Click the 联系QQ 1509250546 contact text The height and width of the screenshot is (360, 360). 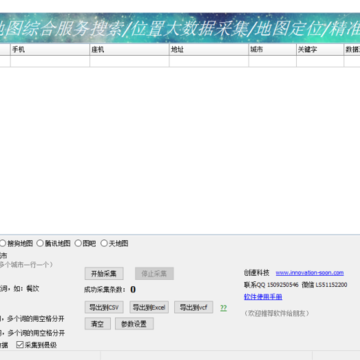271,285
